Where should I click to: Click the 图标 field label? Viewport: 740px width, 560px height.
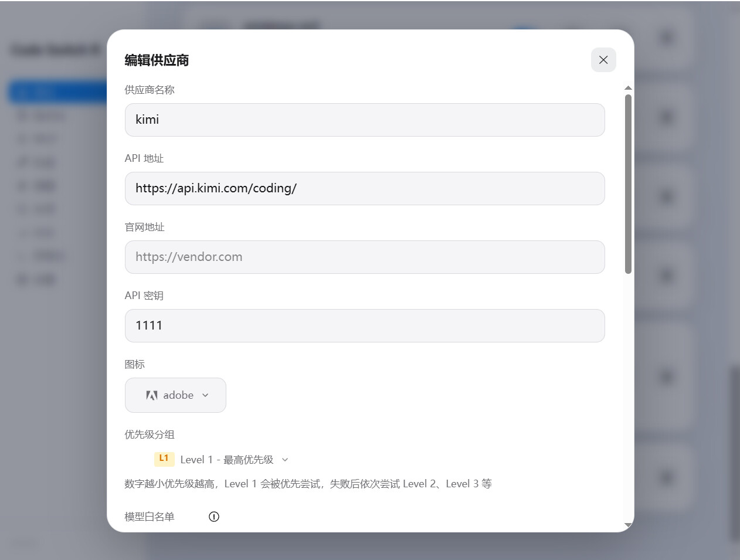click(135, 364)
